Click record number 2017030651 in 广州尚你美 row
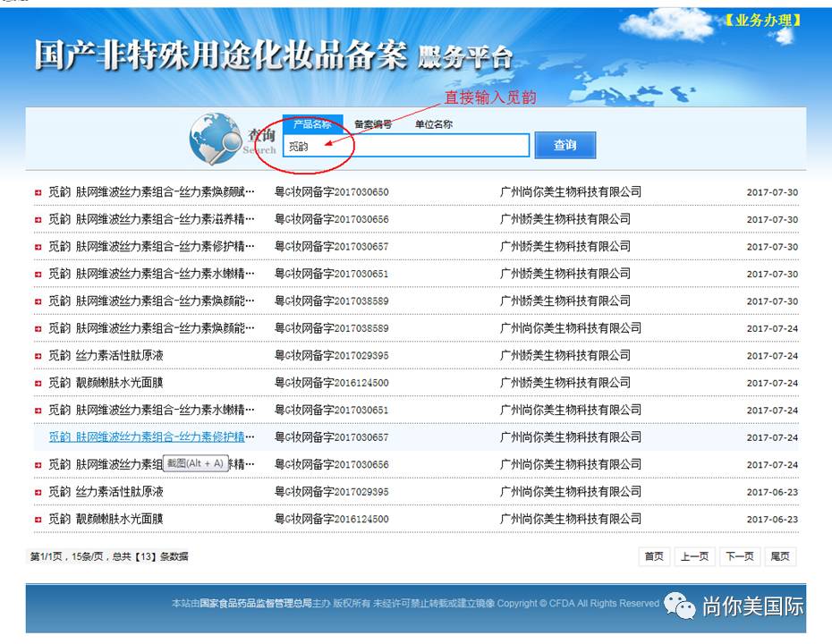This screenshot has height=644, width=832. coord(332,410)
